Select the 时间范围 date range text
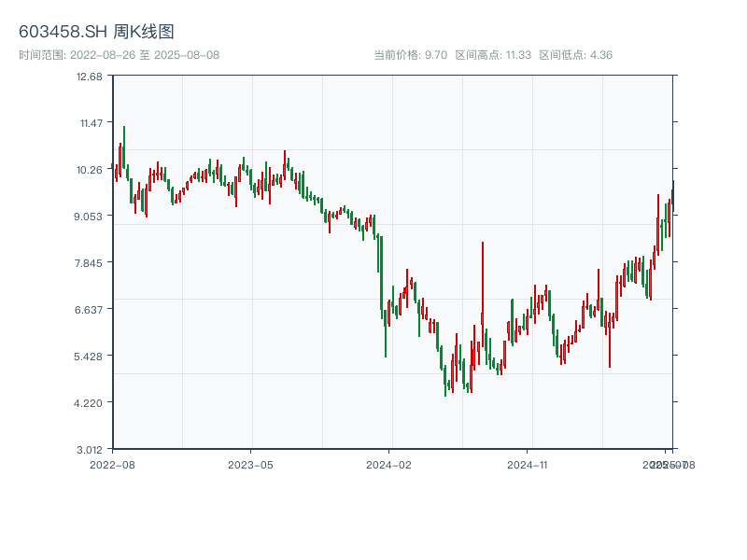This screenshot has width=747, height=560. 119,55
